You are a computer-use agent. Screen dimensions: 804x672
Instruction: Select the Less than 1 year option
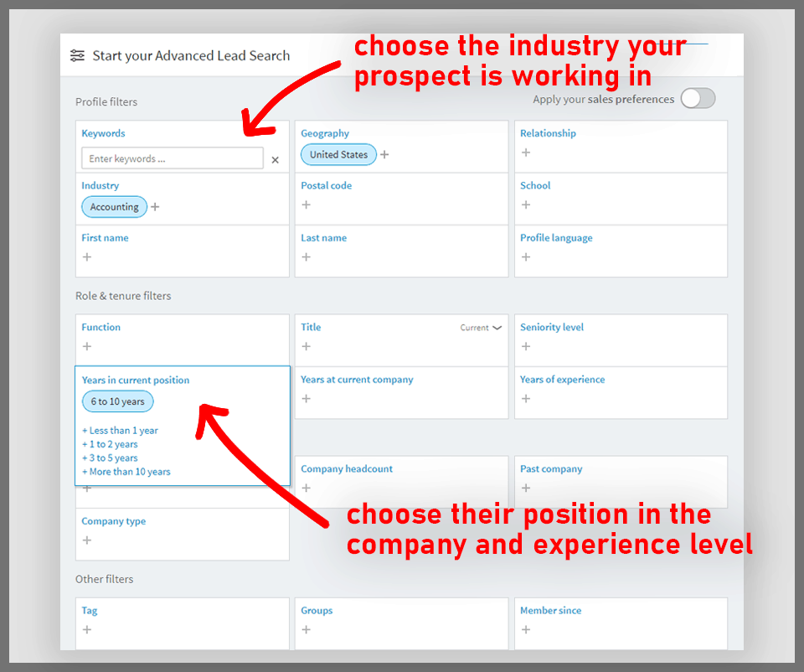tap(121, 431)
